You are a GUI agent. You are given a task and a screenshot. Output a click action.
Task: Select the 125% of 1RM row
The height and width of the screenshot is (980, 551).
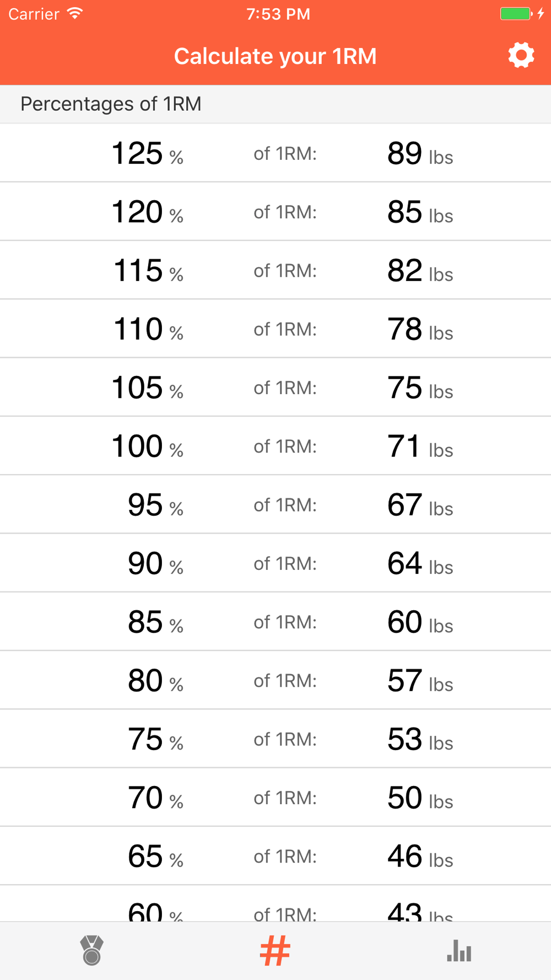coord(275,153)
